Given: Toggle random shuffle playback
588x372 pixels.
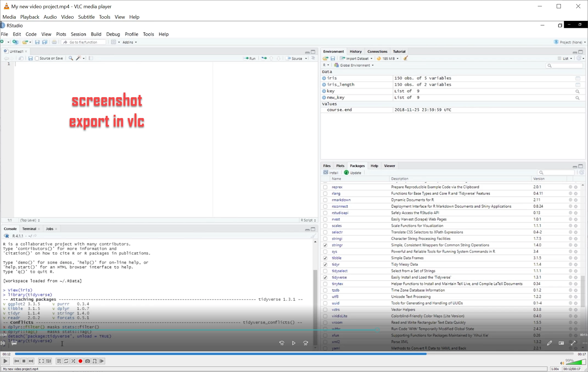Looking at the screenshot, I should pos(73,361).
